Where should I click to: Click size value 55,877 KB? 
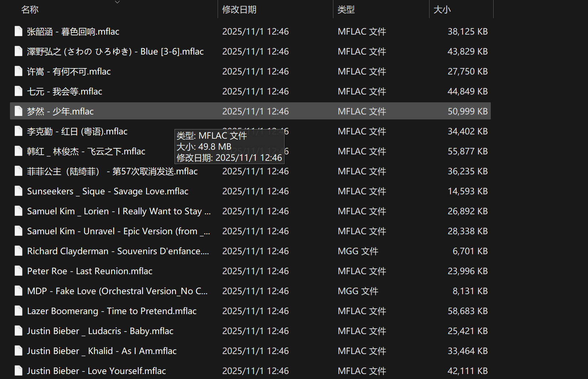[468, 151]
